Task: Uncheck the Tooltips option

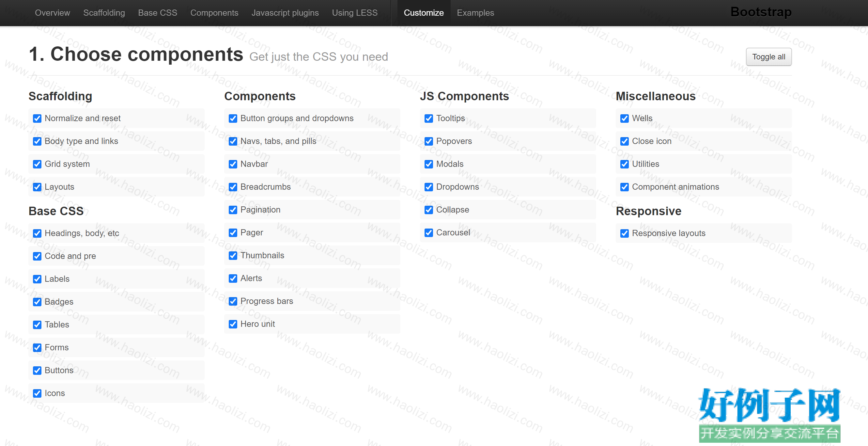Action: pyautogui.click(x=428, y=119)
